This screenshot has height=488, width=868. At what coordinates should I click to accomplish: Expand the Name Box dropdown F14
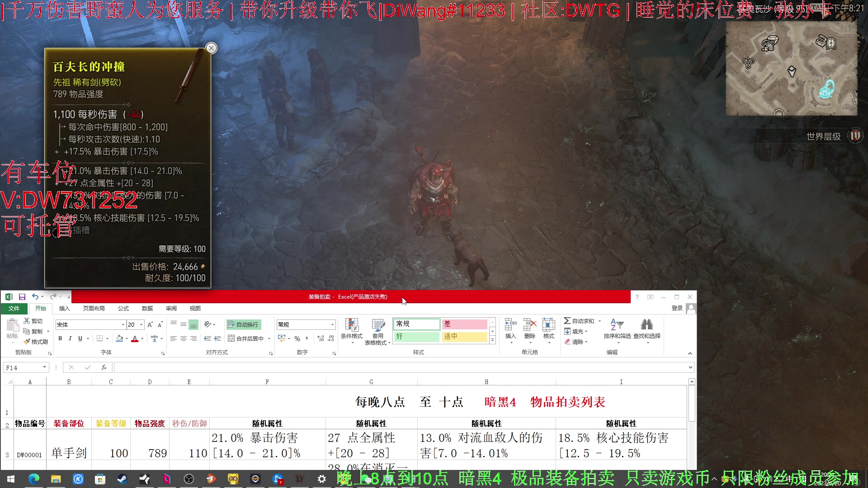click(x=44, y=367)
